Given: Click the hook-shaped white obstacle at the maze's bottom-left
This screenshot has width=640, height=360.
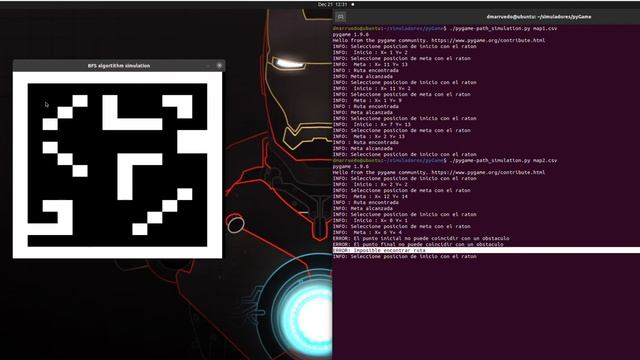Looking at the screenshot, I should pyautogui.click(x=65, y=217).
